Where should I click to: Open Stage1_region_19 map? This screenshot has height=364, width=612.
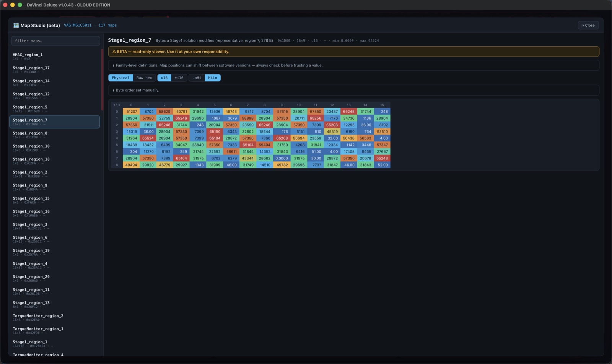tap(54, 252)
